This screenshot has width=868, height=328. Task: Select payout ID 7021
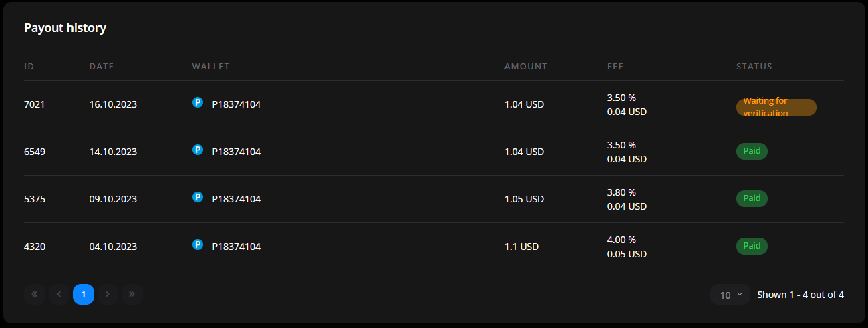34,104
